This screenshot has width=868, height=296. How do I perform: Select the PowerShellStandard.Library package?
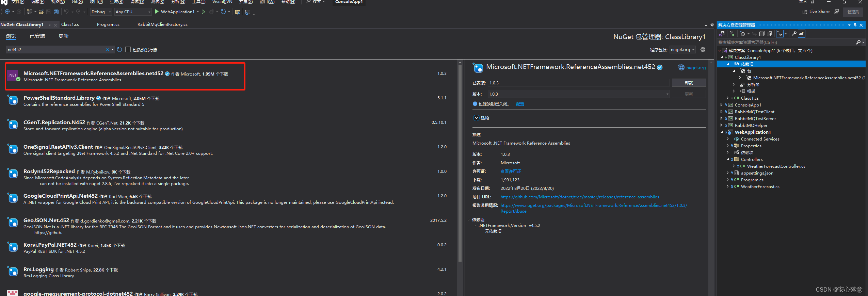tap(228, 101)
